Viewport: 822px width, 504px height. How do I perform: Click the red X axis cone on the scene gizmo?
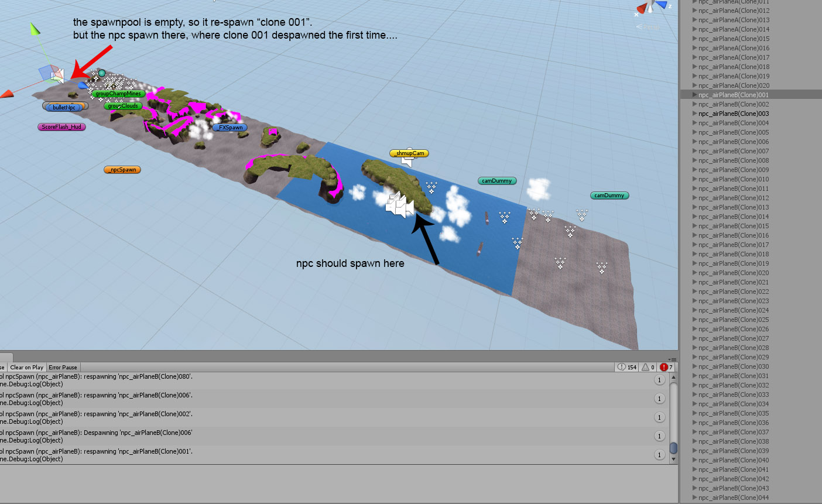641,8
